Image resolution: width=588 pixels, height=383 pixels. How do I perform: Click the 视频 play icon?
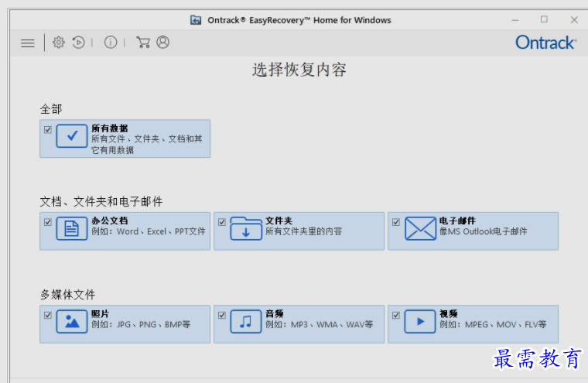coord(420,321)
